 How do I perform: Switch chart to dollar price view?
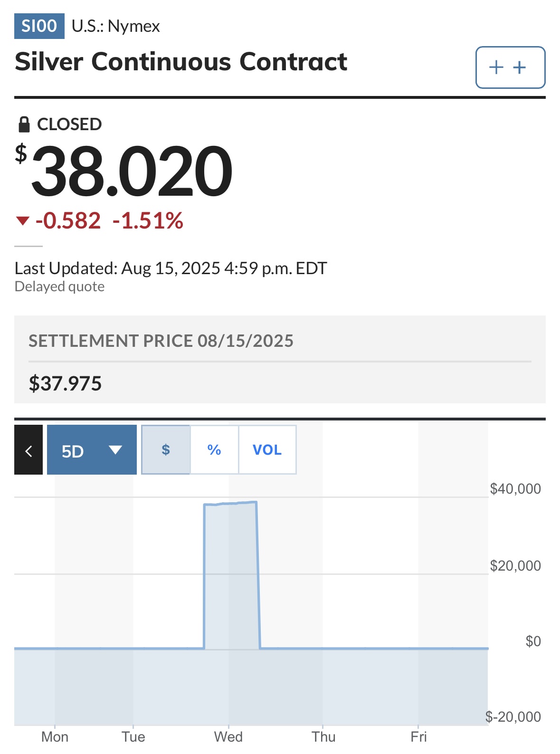(x=166, y=449)
